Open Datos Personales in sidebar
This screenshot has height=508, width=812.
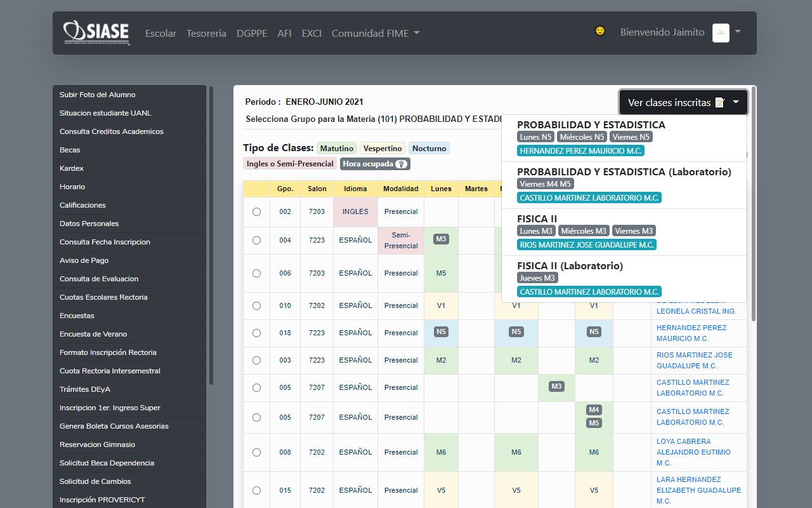(129, 224)
